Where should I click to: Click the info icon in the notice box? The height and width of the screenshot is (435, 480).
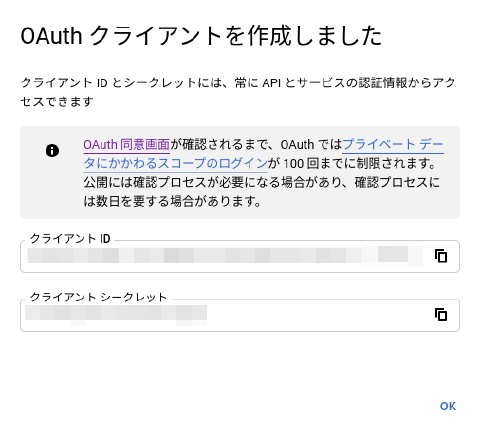coord(52,151)
